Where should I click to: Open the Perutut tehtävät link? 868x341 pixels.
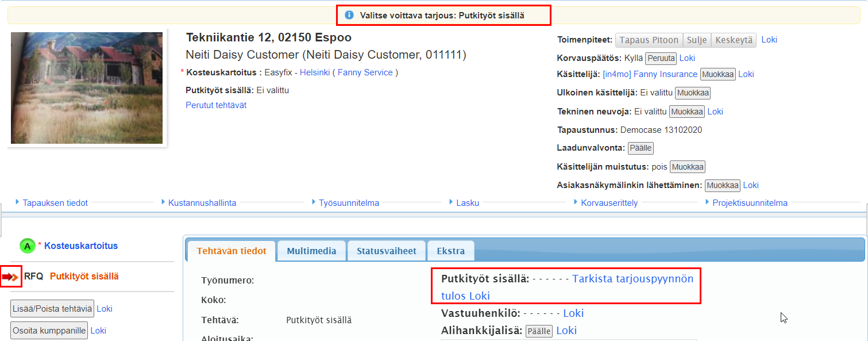pyautogui.click(x=216, y=105)
